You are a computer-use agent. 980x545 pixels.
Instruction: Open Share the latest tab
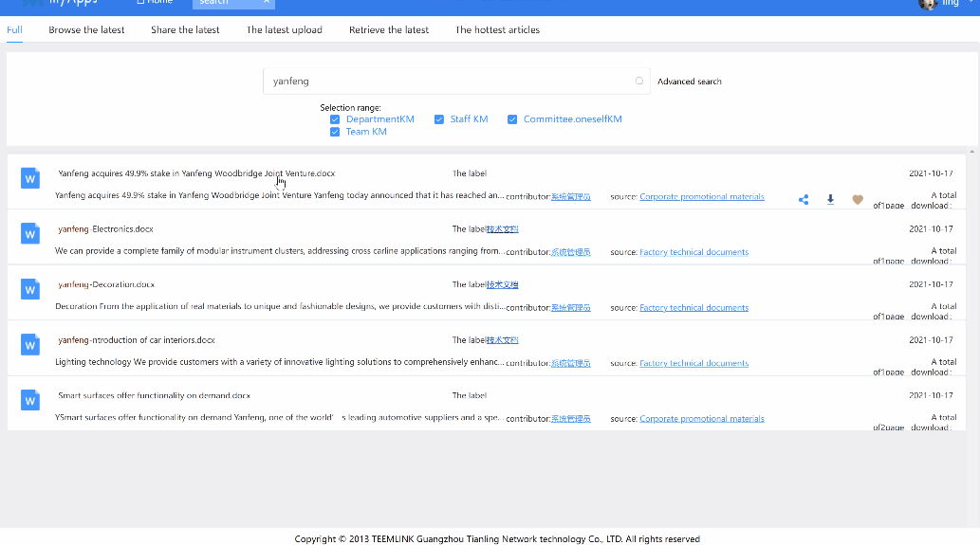(x=185, y=30)
